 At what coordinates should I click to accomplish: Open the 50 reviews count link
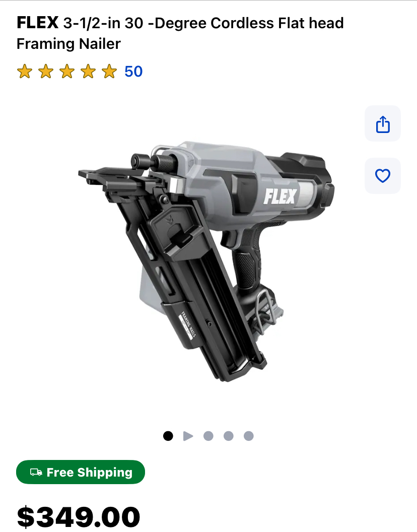coord(133,72)
